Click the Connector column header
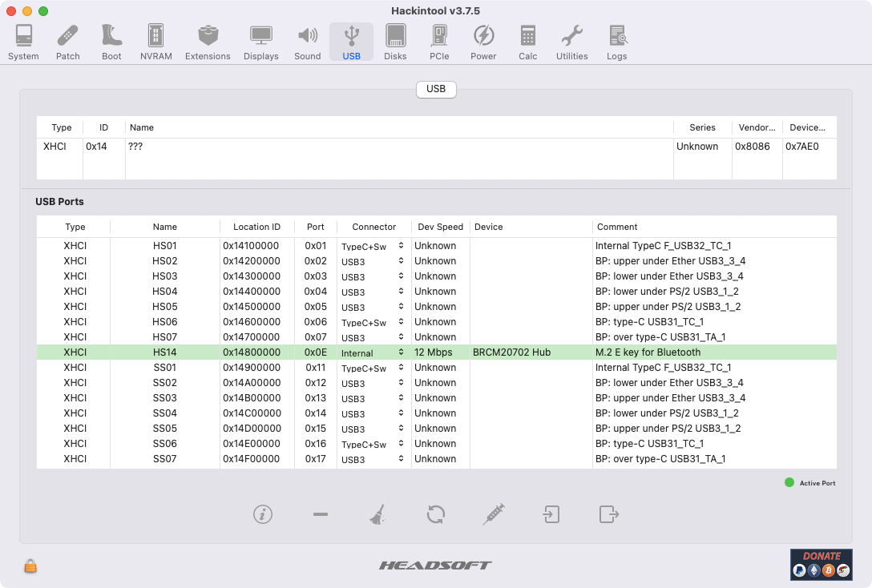Image resolution: width=872 pixels, height=588 pixels. [x=373, y=227]
